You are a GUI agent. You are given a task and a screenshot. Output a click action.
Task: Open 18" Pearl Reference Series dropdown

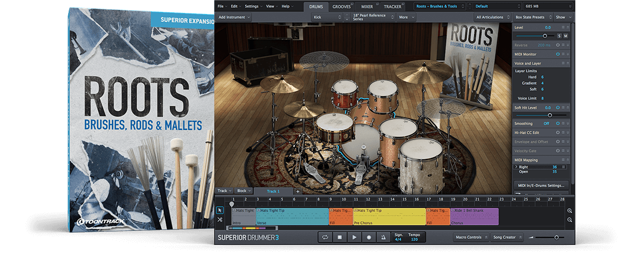coord(372,17)
